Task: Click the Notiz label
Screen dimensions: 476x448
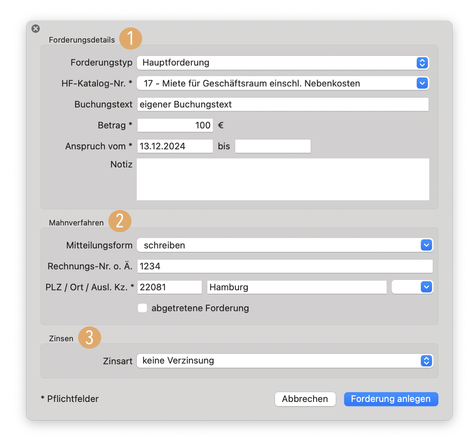Action: (121, 165)
